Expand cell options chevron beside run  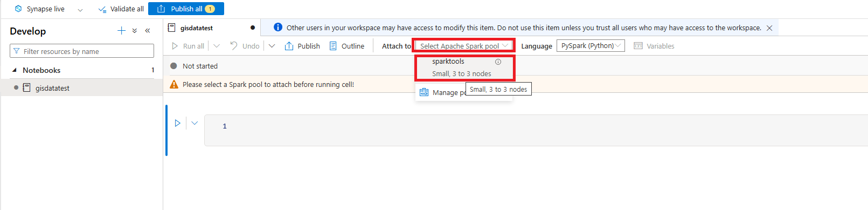(195, 123)
